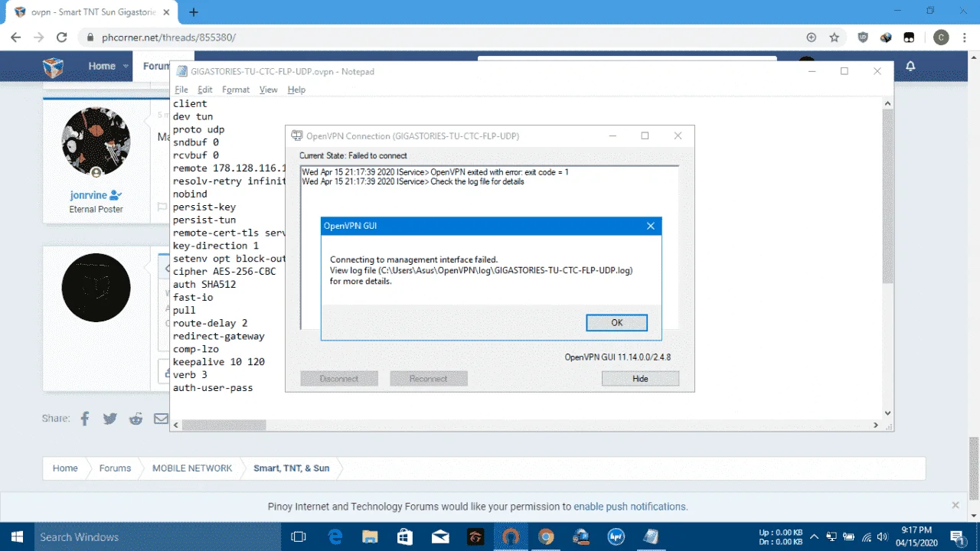Open the uBlock shield extension
The height and width of the screenshot is (551, 980).
863,37
